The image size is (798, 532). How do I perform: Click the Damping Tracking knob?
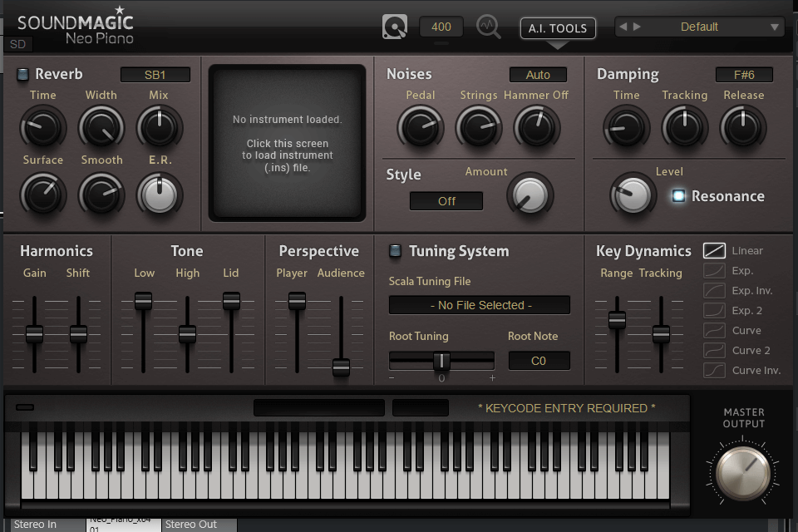(x=684, y=128)
